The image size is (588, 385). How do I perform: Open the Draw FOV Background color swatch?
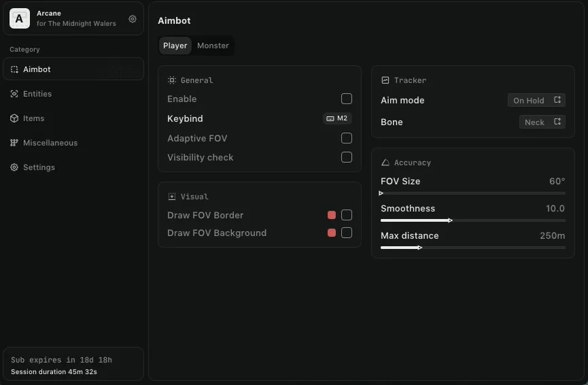coord(332,233)
